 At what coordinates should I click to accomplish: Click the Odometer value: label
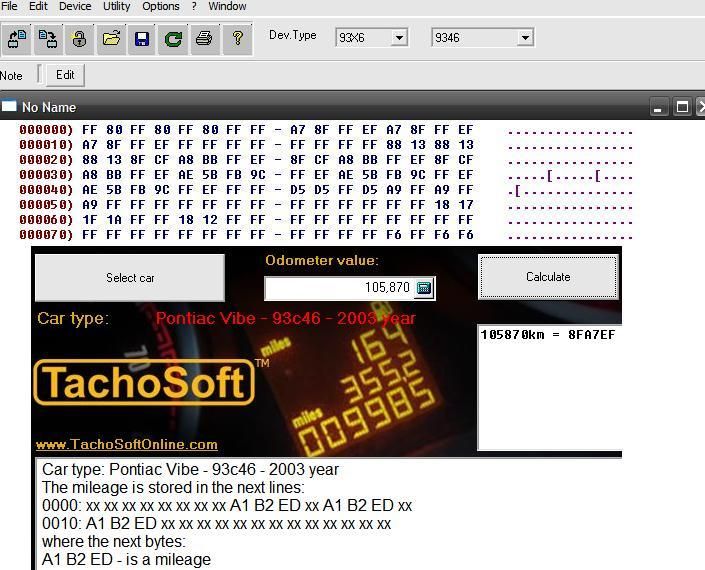(x=322, y=260)
